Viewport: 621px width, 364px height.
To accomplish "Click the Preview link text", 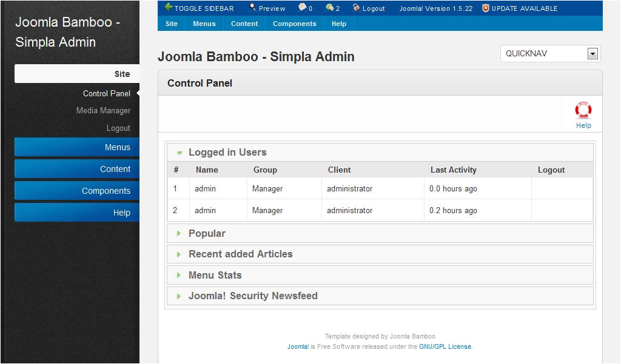I will pos(272,8).
